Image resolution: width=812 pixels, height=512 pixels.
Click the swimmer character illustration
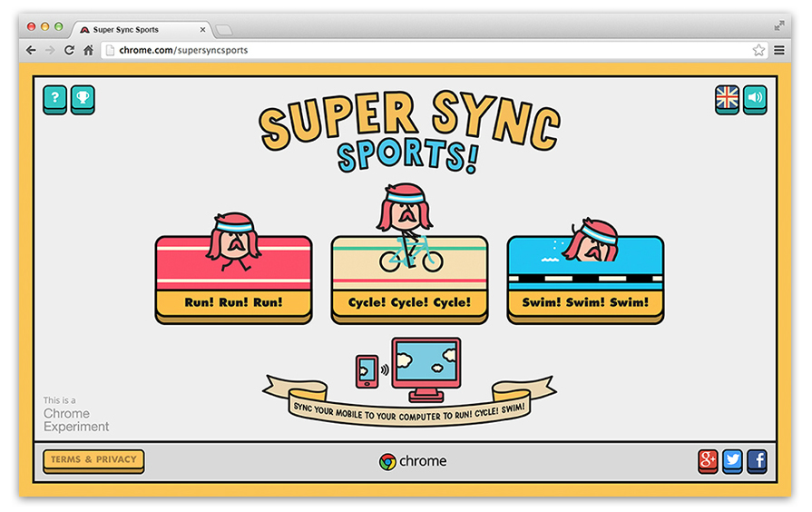pos(592,240)
